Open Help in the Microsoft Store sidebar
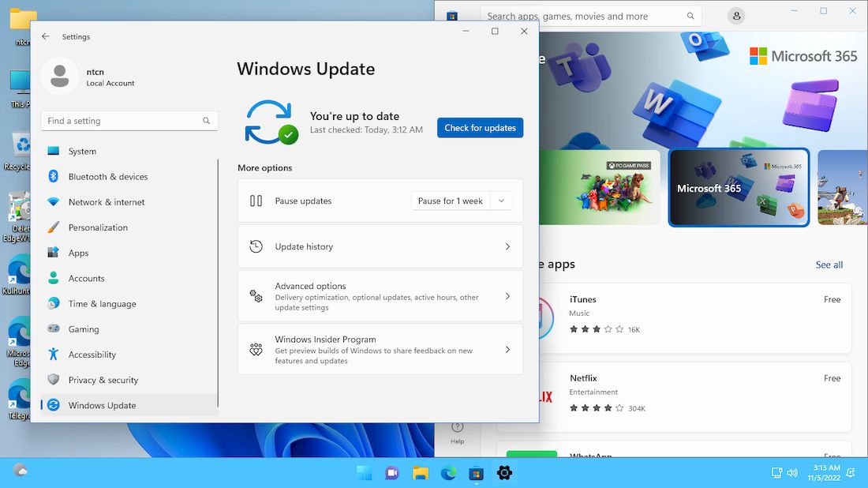868x488 pixels. pos(457,433)
